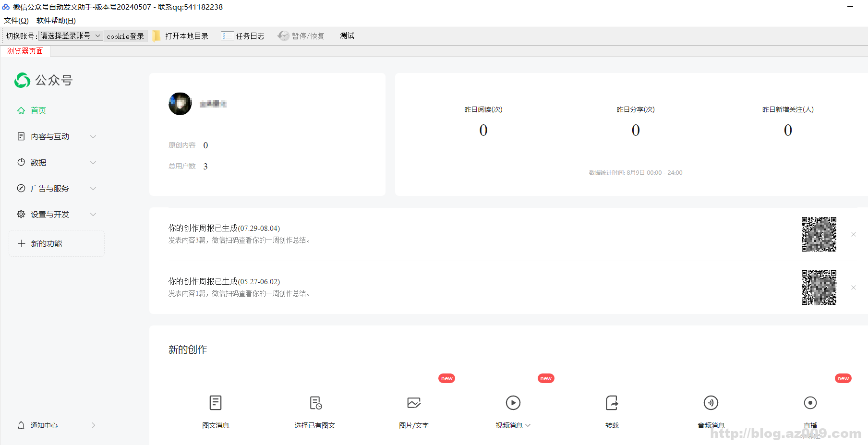Image resolution: width=868 pixels, height=445 pixels.
Task: Click the 转载 repost icon
Action: tap(612, 403)
